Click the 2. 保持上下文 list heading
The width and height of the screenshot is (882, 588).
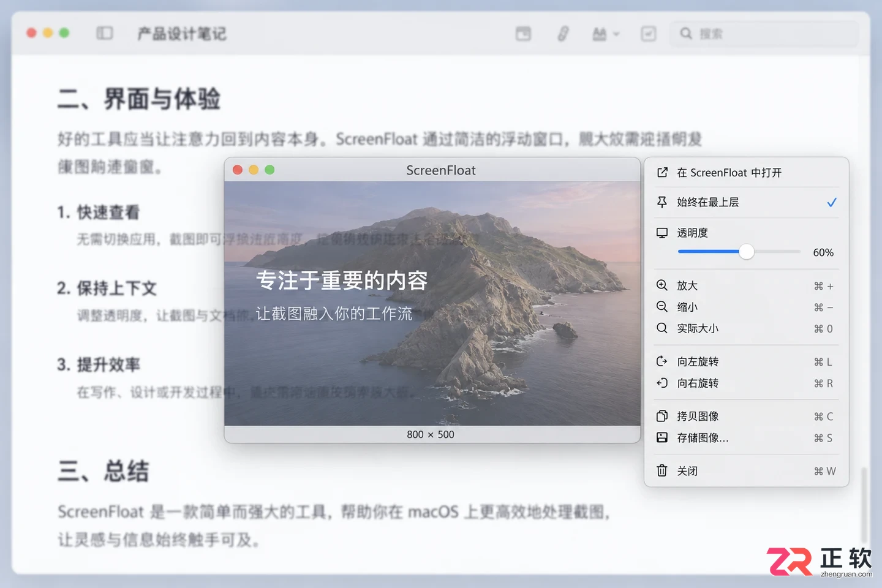[x=107, y=288]
